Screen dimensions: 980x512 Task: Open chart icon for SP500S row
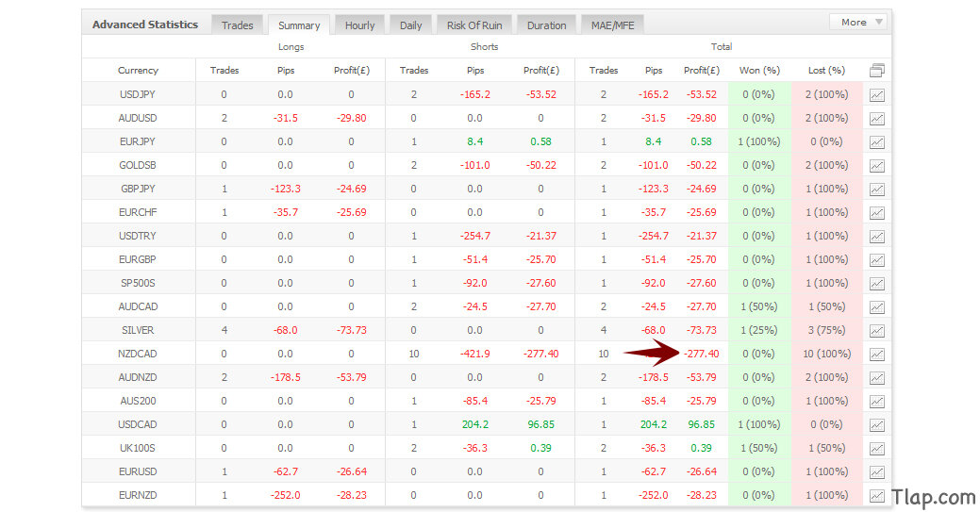pyautogui.click(x=877, y=283)
